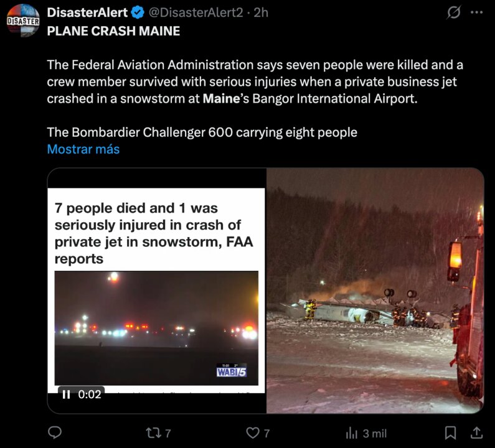Toggle the bookmark for this post
Image resolution: width=495 pixels, height=448 pixels.
click(451, 432)
